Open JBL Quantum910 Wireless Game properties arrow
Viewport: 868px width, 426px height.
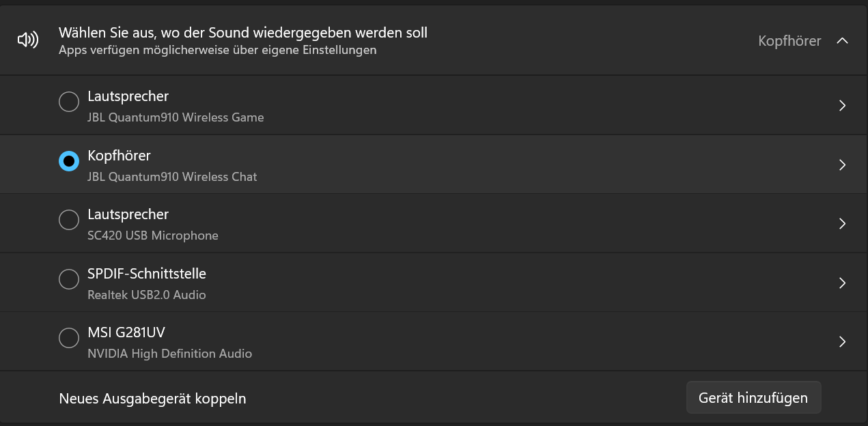[842, 106]
